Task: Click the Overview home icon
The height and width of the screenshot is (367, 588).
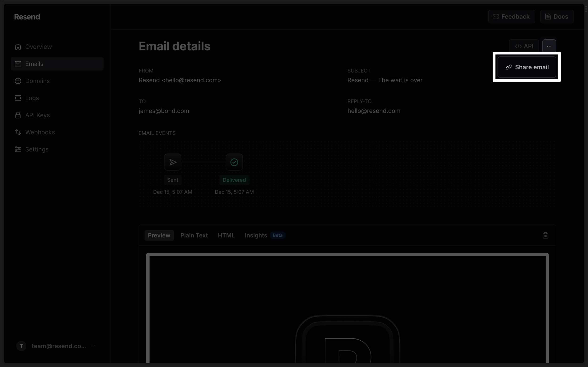Action: click(18, 47)
